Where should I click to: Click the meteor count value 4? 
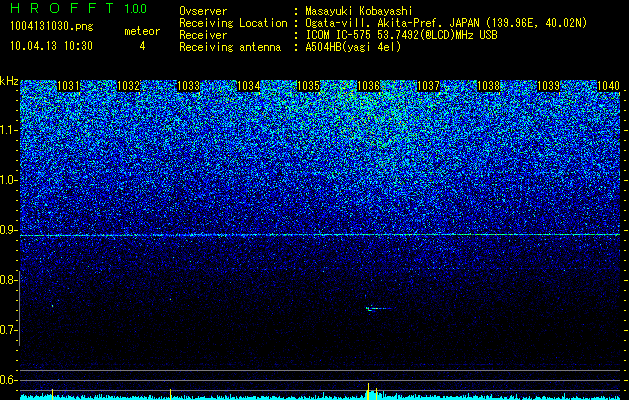click(x=142, y=46)
